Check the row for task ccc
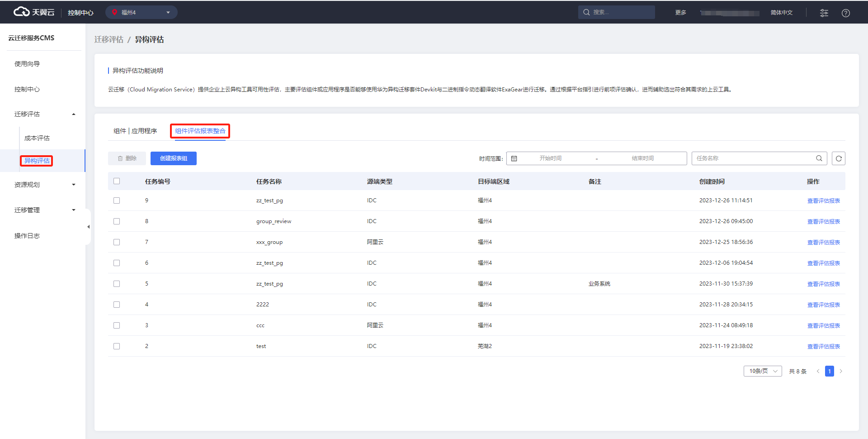The width and height of the screenshot is (868, 439). point(117,325)
